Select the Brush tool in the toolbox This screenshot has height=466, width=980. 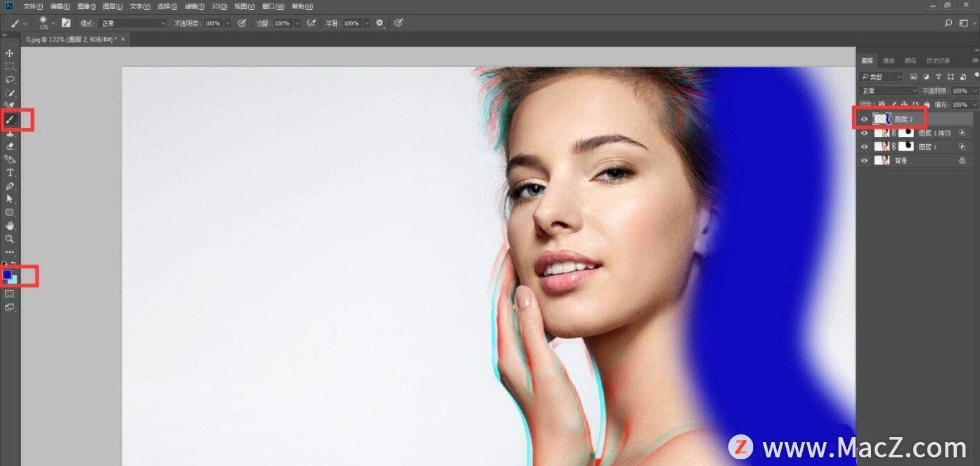[x=10, y=119]
